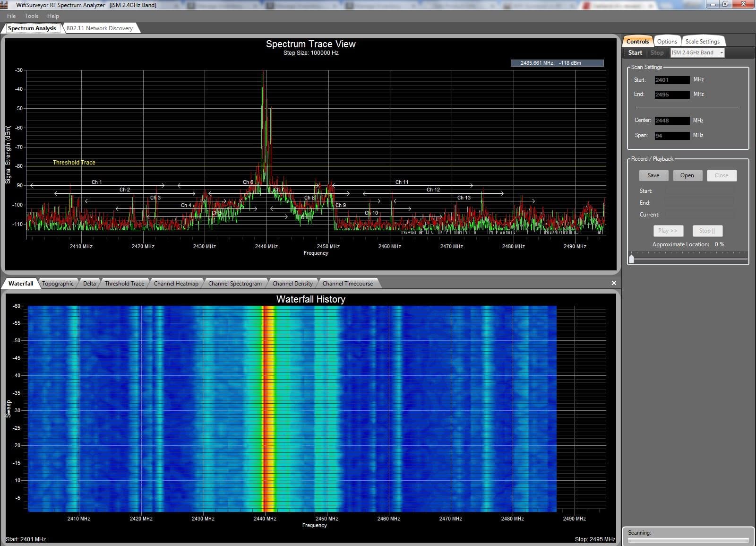The width and height of the screenshot is (756, 546).
Task: Select the Delta view tab
Action: click(89, 283)
